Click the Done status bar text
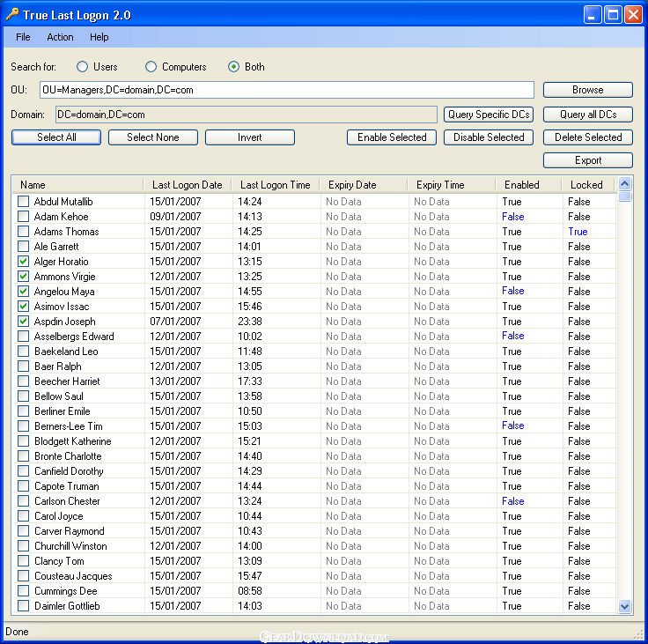The image size is (648, 644). [17, 632]
